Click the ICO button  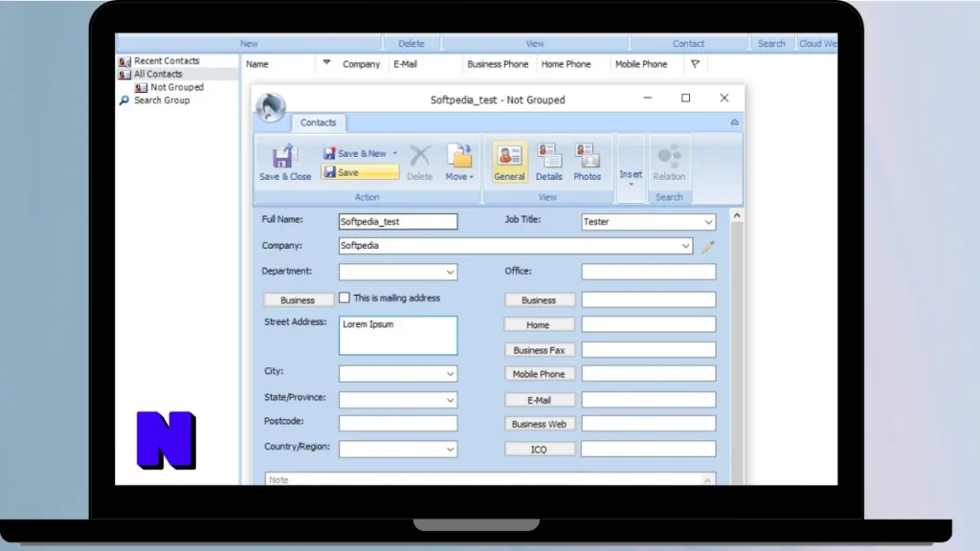(x=540, y=450)
